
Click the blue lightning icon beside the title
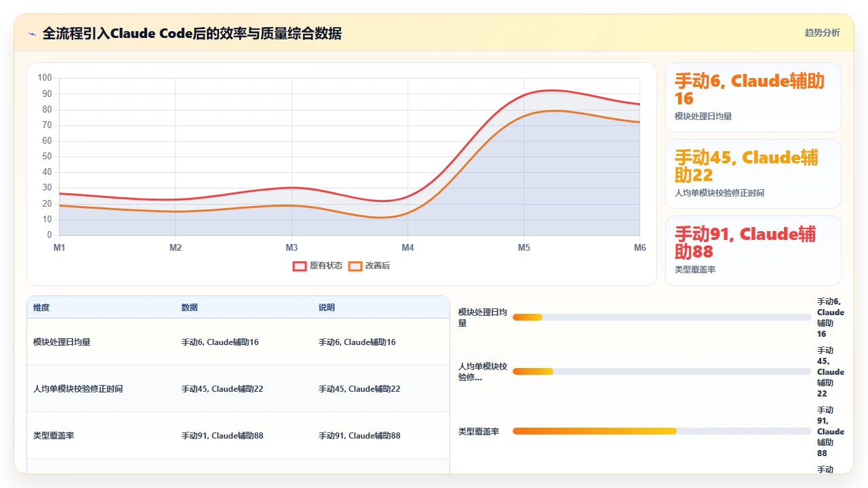33,33
